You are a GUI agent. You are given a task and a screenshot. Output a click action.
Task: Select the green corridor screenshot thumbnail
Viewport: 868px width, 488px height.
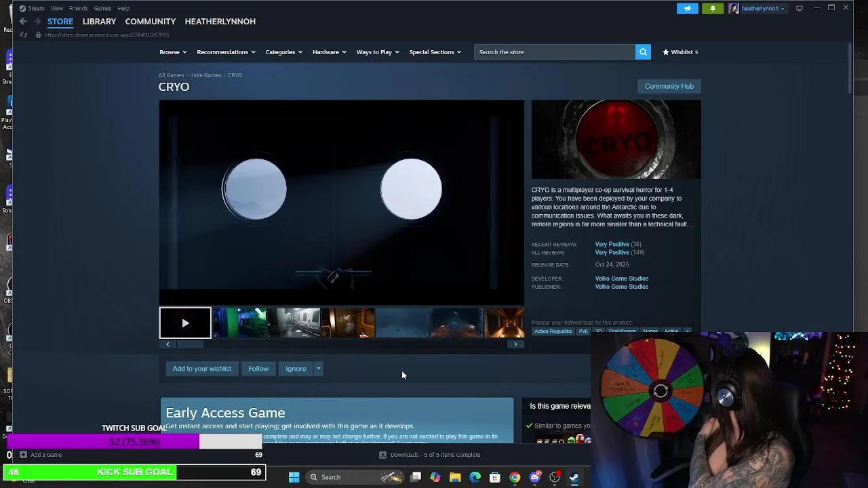(x=239, y=323)
